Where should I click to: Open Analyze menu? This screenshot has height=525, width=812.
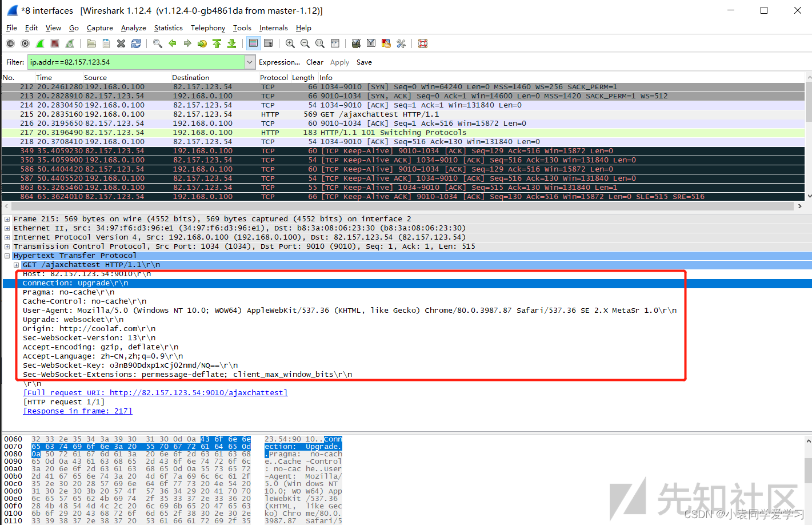tap(134, 28)
